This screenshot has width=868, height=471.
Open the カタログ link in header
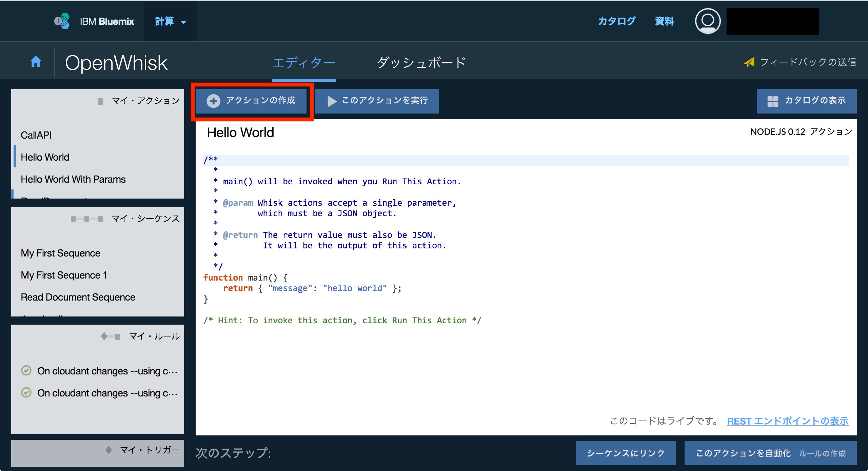coord(617,21)
